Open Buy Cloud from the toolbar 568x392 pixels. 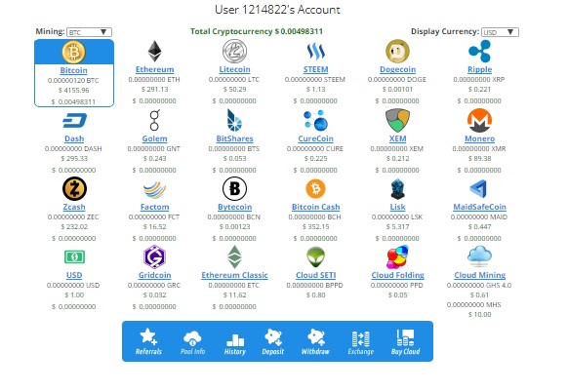tap(405, 342)
